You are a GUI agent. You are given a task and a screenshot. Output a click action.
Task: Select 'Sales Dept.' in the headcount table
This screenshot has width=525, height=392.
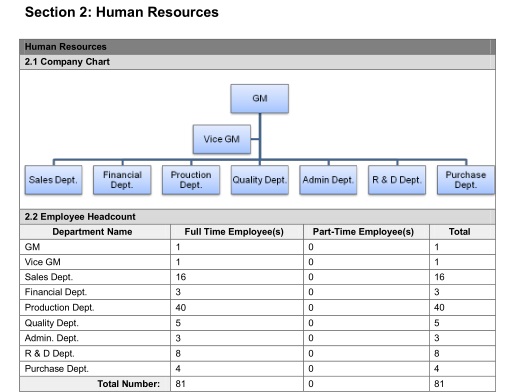point(49,277)
